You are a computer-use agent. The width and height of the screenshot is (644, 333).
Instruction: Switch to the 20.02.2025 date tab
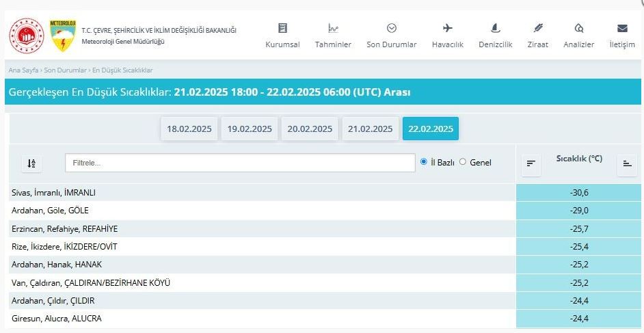tap(310, 129)
